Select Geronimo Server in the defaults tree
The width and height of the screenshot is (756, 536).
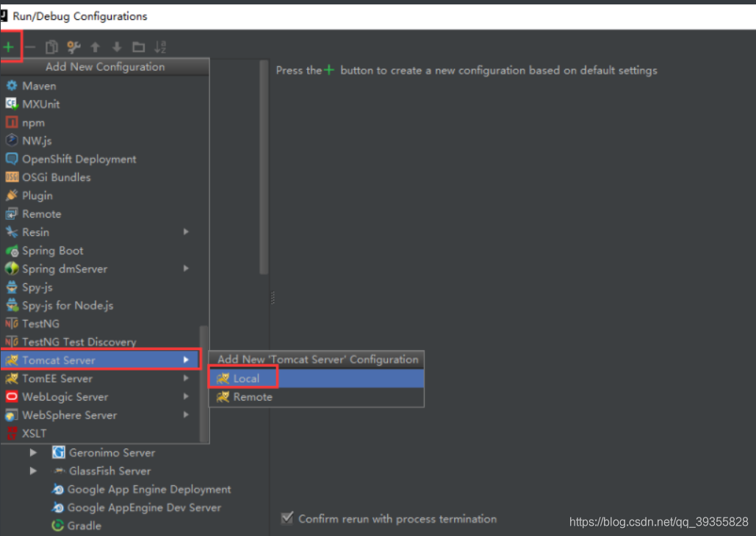[104, 452]
